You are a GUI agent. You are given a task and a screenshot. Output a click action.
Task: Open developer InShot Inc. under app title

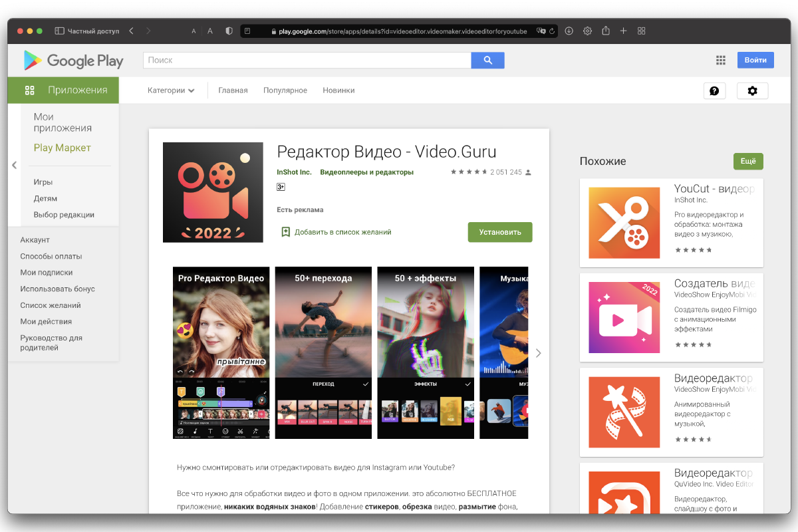coord(294,172)
